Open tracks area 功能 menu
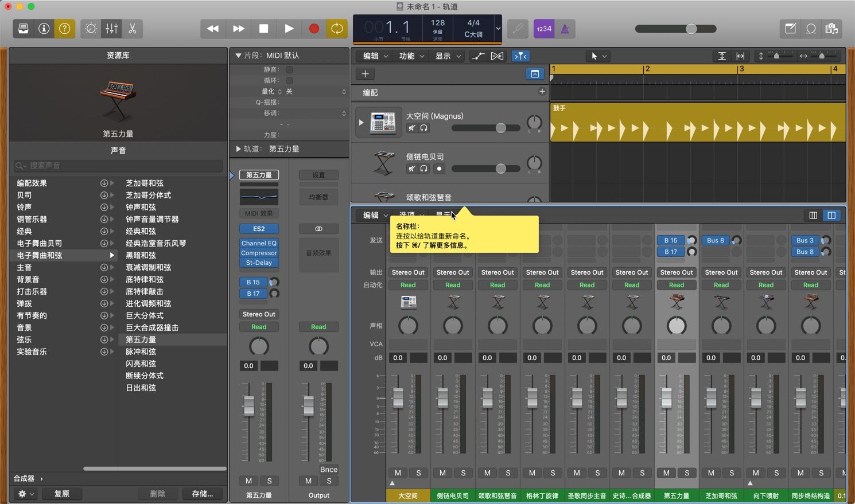 (x=411, y=56)
